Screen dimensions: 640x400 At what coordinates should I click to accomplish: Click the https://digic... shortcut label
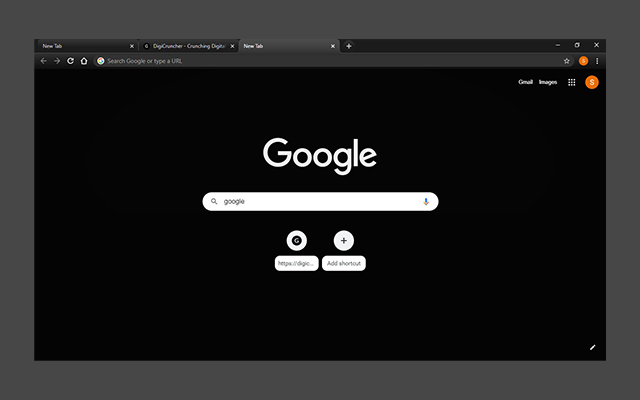tap(296, 263)
